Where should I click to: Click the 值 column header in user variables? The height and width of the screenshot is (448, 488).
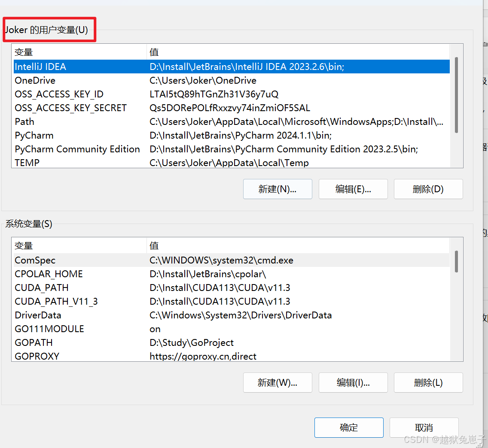(x=298, y=52)
